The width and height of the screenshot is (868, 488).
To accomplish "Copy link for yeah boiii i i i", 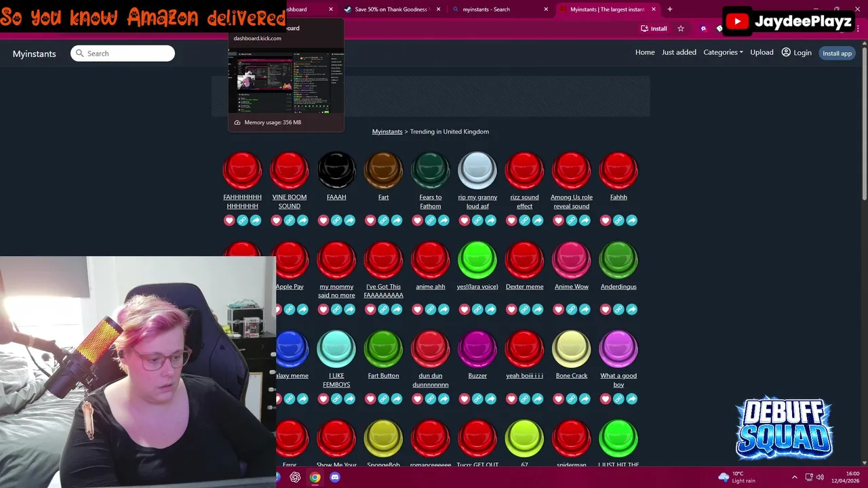I will pos(524,399).
